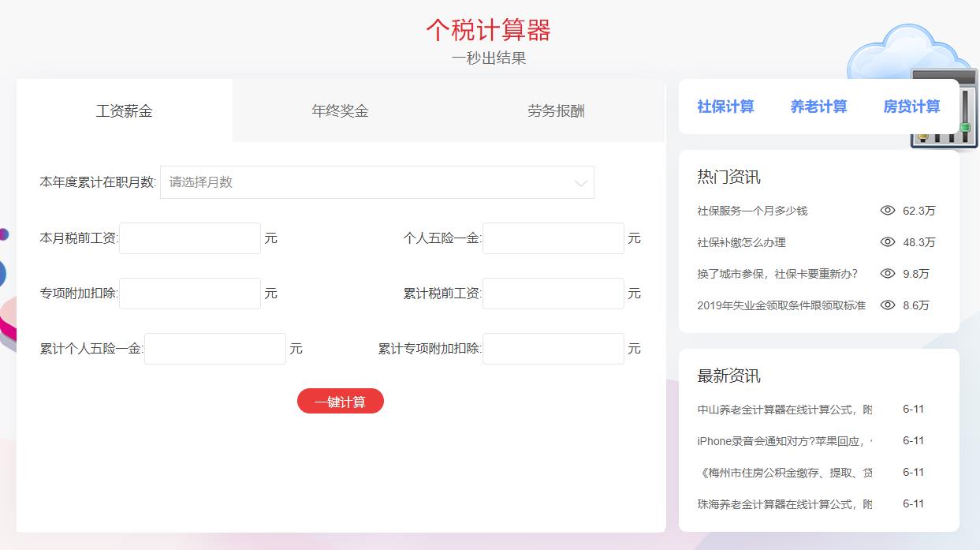The height and width of the screenshot is (550, 980).
Task: Click the eye icon beside 2019年失业金领取条件 article
Action: (x=889, y=305)
